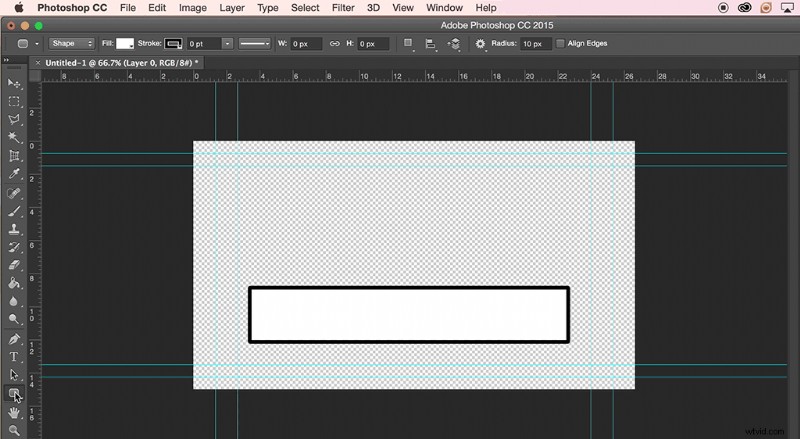Viewport: 800px width, 439px height.
Task: Open path arrangement options
Action: (454, 44)
